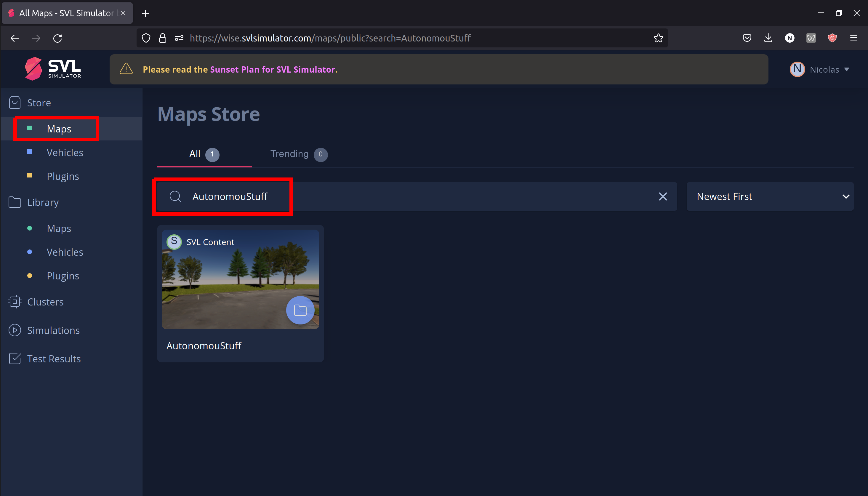Open Store Vehicles in sidebar
The image size is (868, 496).
point(65,153)
